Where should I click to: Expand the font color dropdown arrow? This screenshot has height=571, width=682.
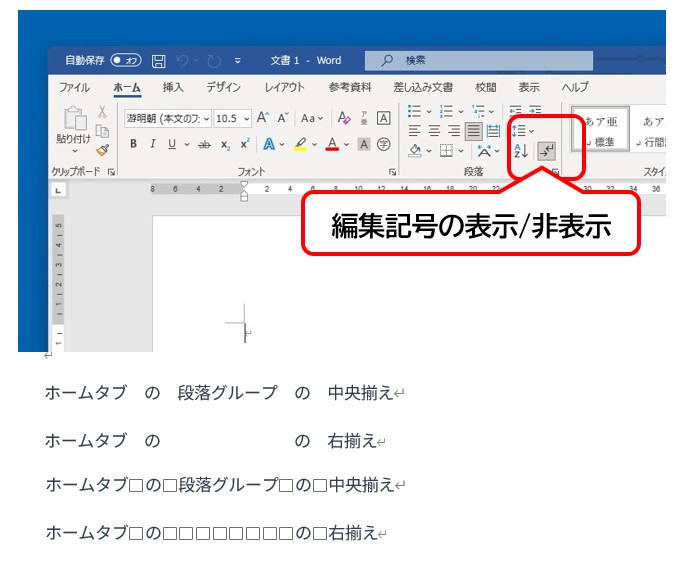tap(347, 144)
